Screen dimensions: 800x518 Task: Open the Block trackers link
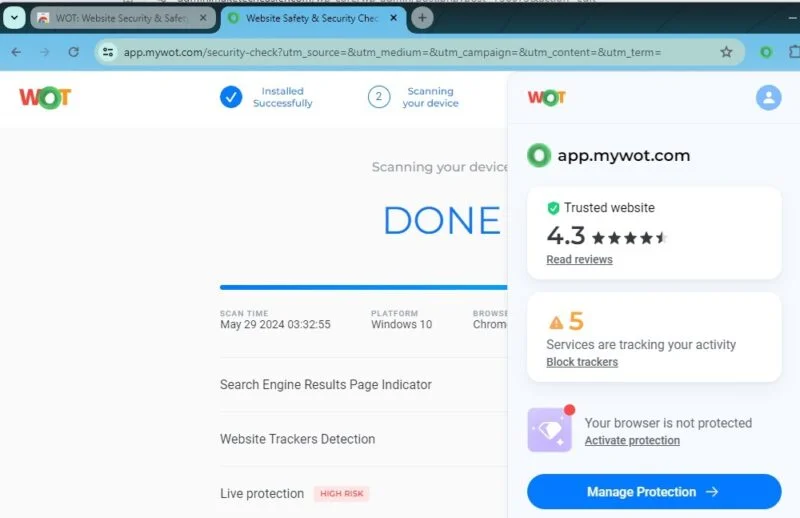[x=582, y=362]
